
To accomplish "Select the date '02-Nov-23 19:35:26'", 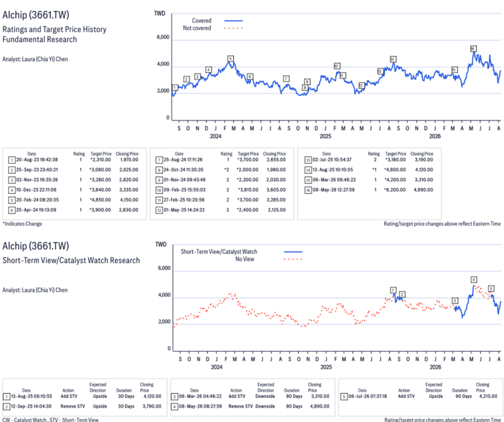I will tap(37, 180).
